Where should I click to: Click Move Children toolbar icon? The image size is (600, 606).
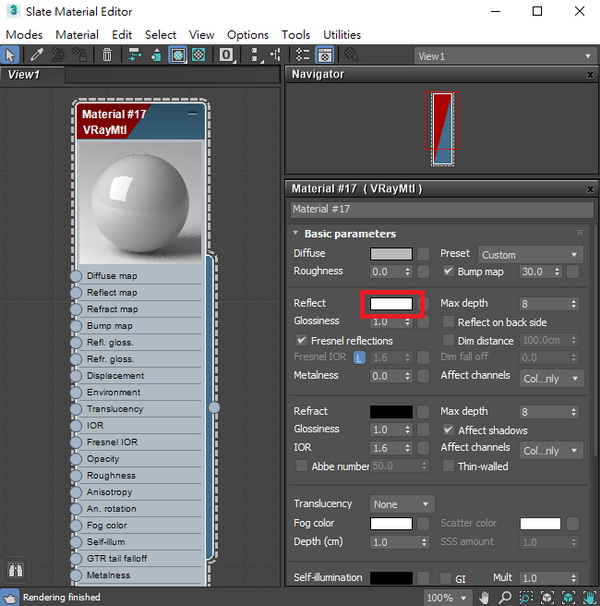click(x=135, y=55)
